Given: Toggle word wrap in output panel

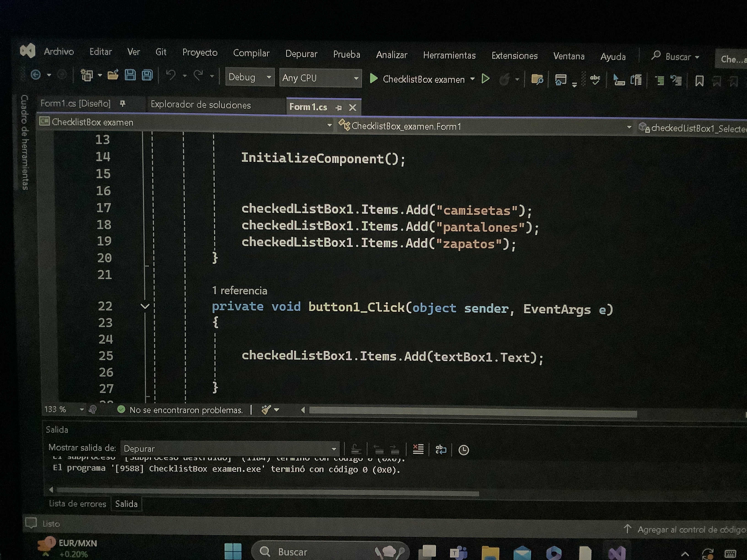Looking at the screenshot, I should (x=441, y=449).
